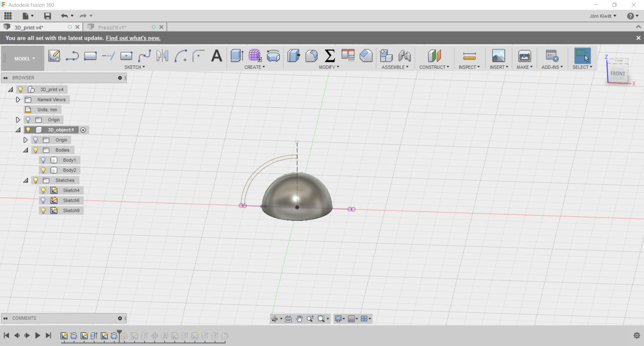
Task: Expand the Named Views folder
Action: [x=18, y=100]
